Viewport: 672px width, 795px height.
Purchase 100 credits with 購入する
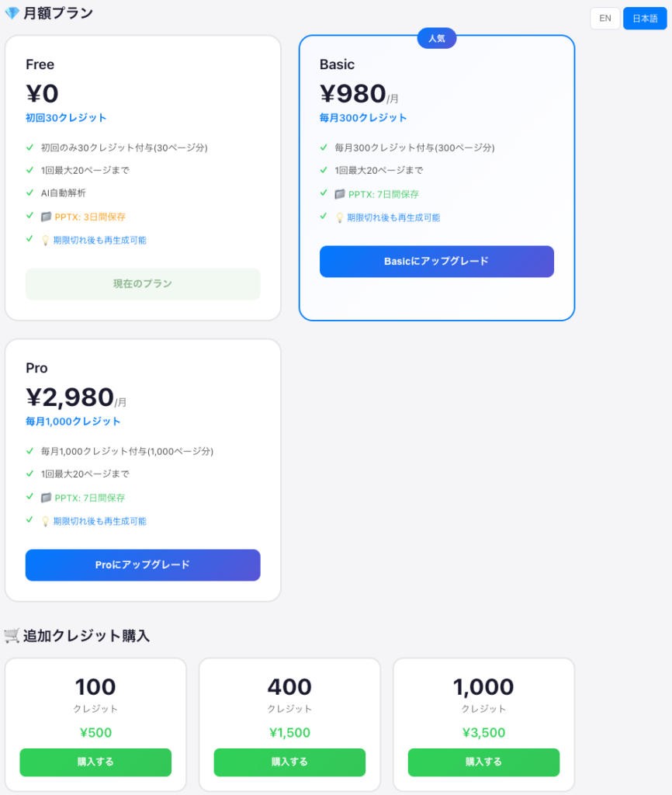click(95, 762)
